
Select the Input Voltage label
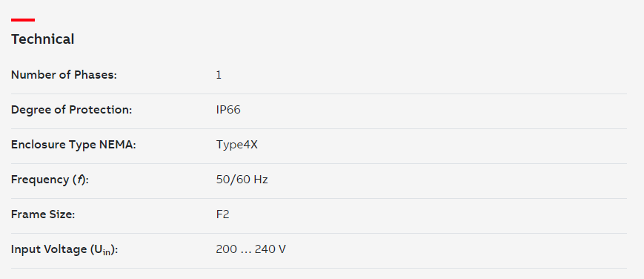(x=64, y=250)
